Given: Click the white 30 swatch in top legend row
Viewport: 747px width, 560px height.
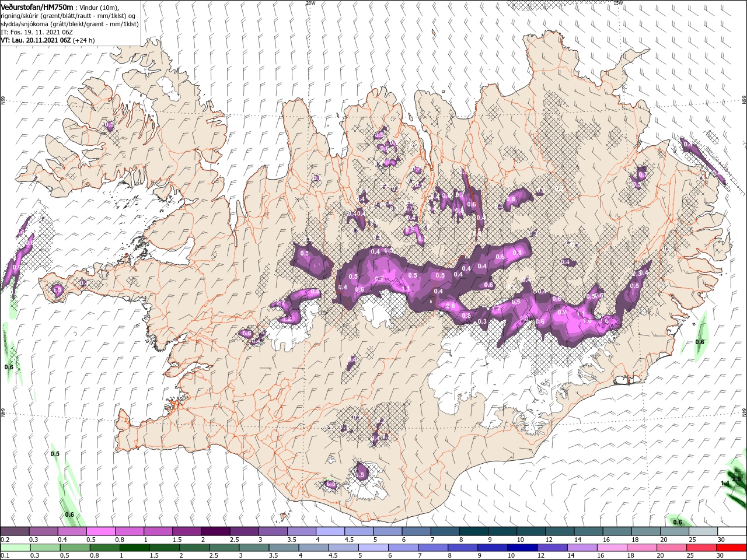Looking at the screenshot, I should [x=732, y=531].
